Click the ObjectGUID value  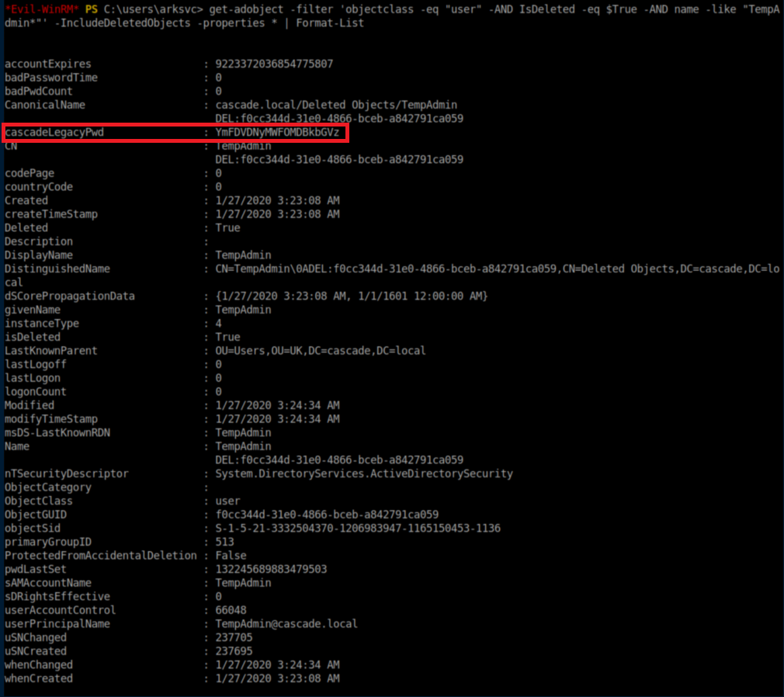(327, 515)
